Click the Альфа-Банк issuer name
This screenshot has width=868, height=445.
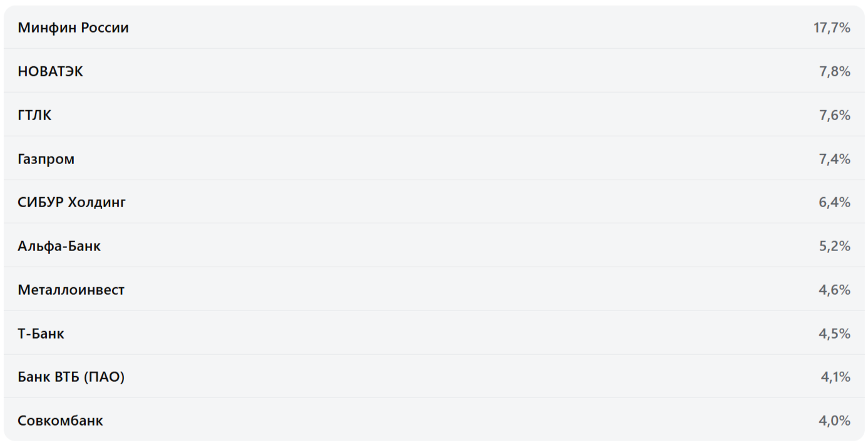59,246
